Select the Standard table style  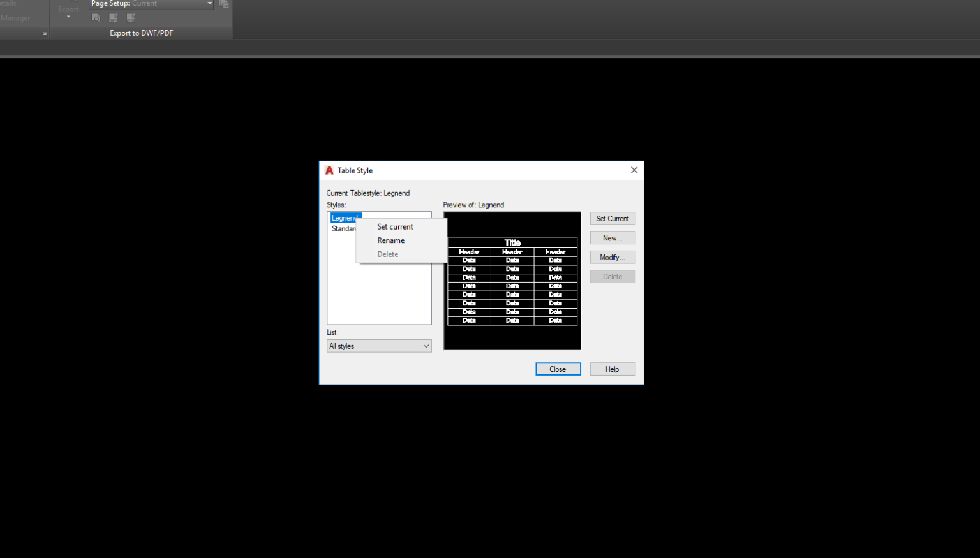click(344, 228)
